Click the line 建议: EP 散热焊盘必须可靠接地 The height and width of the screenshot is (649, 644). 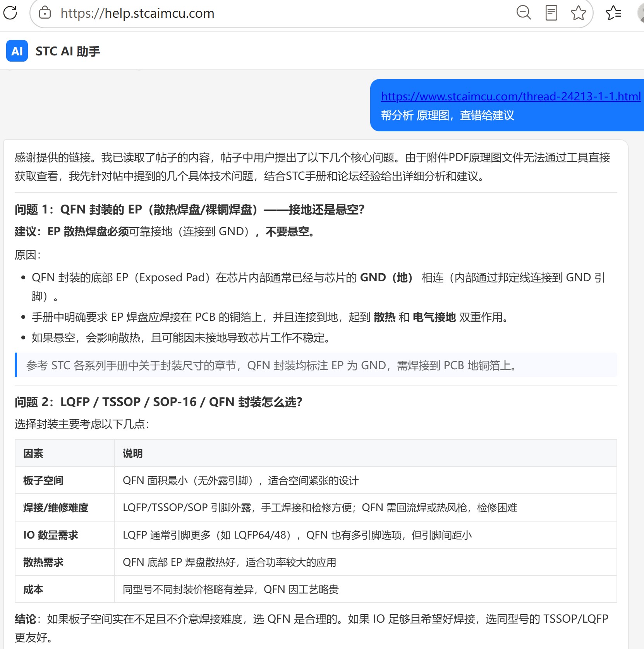(x=165, y=232)
